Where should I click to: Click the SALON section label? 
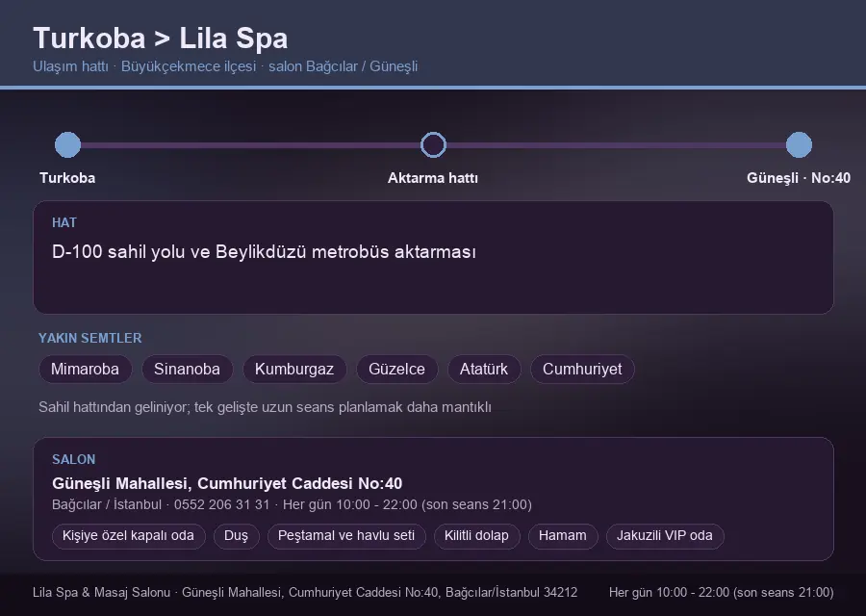point(73,460)
